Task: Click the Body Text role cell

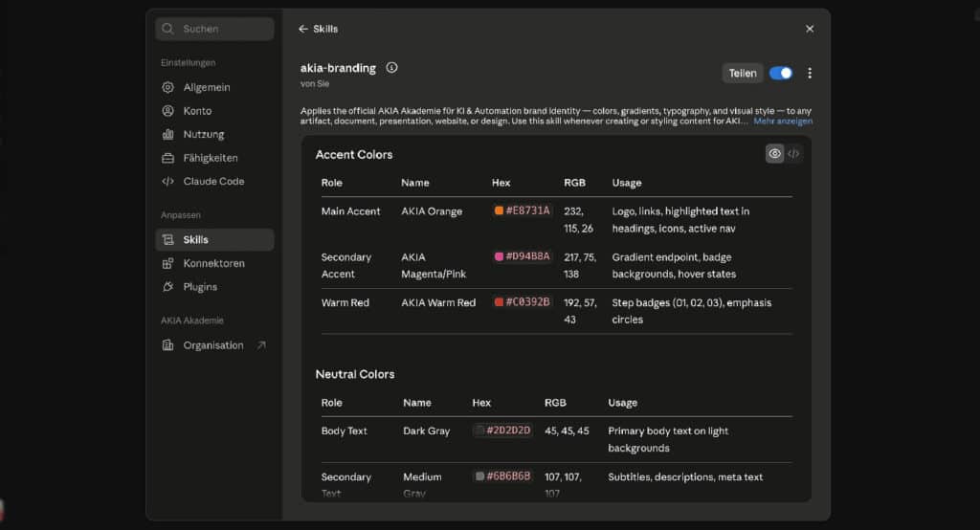Action: (x=344, y=431)
